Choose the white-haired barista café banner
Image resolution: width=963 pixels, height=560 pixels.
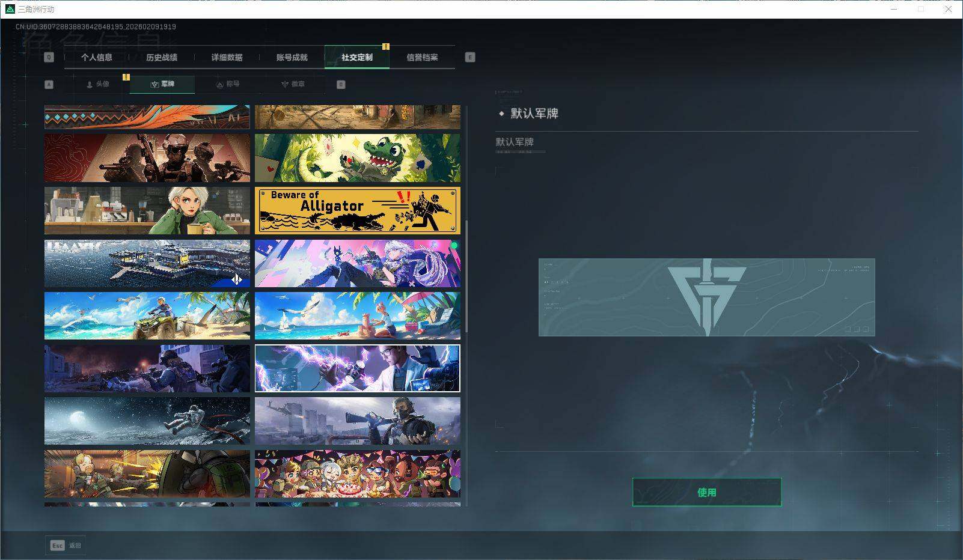147,210
